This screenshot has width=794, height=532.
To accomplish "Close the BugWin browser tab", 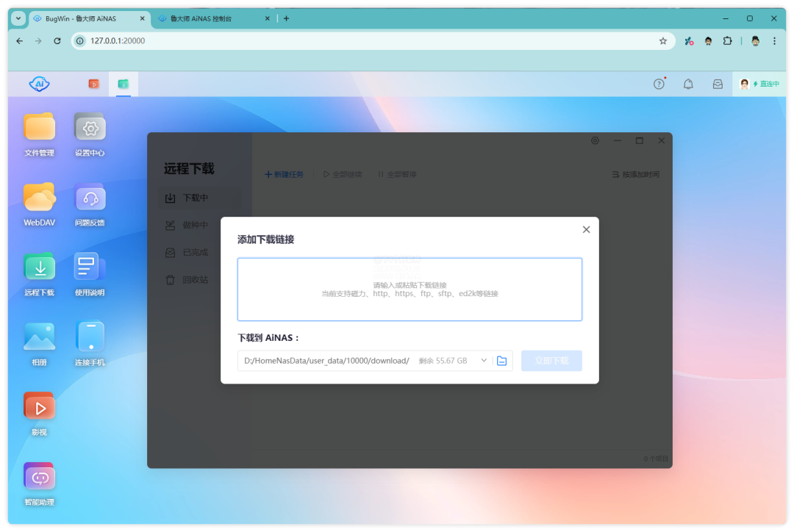I will (143, 18).
